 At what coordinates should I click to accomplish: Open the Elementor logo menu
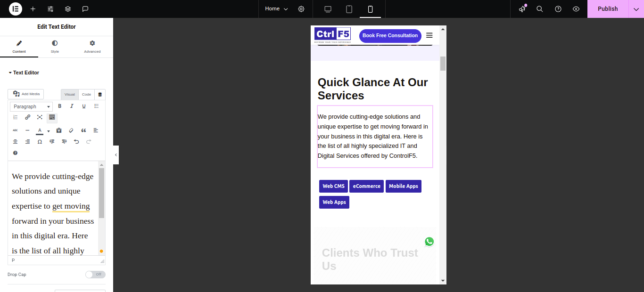point(16,9)
